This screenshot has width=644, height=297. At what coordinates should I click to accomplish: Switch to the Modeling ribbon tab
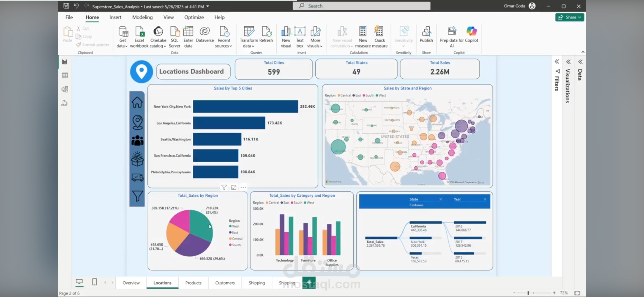coord(142,17)
